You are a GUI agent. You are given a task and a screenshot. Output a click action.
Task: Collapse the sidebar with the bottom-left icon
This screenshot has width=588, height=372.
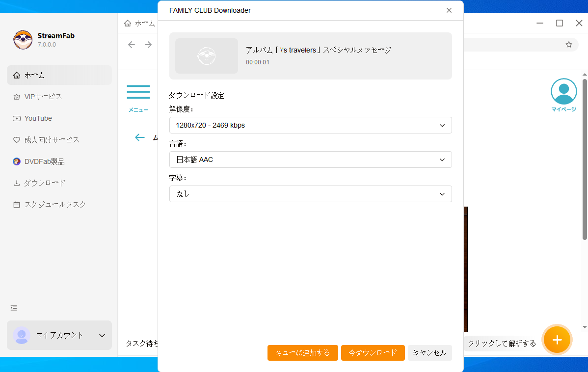tap(13, 308)
